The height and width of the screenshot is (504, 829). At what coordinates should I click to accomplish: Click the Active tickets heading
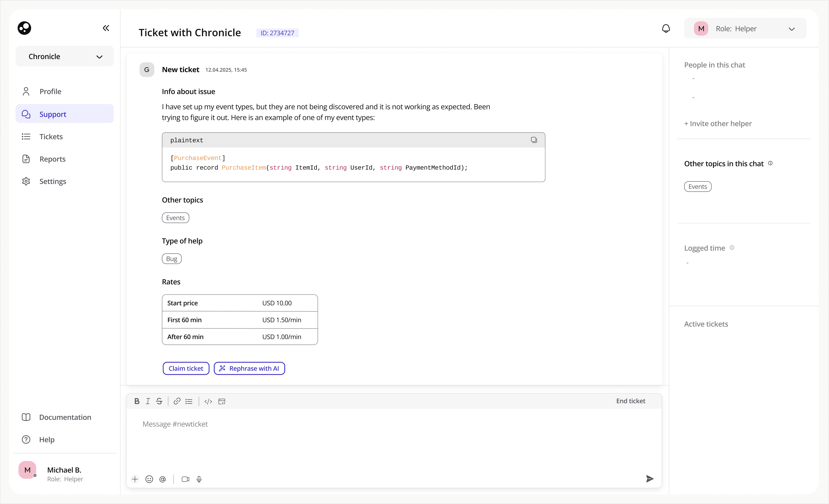click(x=706, y=324)
